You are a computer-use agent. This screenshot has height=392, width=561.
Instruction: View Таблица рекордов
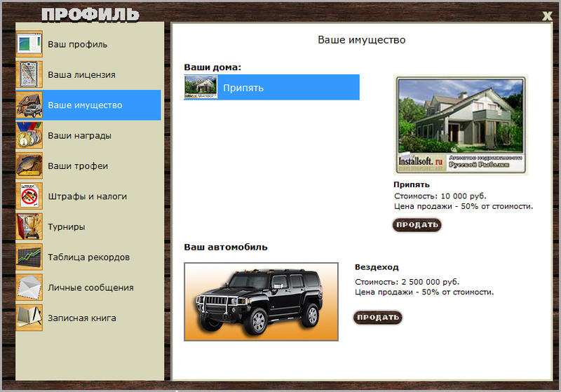(x=89, y=257)
